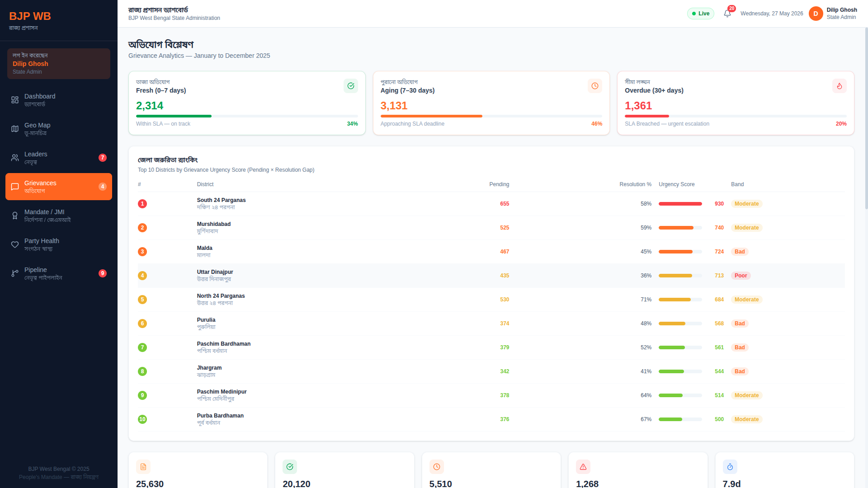Click the Overdue (30+ days) progress bar

pyautogui.click(x=736, y=116)
